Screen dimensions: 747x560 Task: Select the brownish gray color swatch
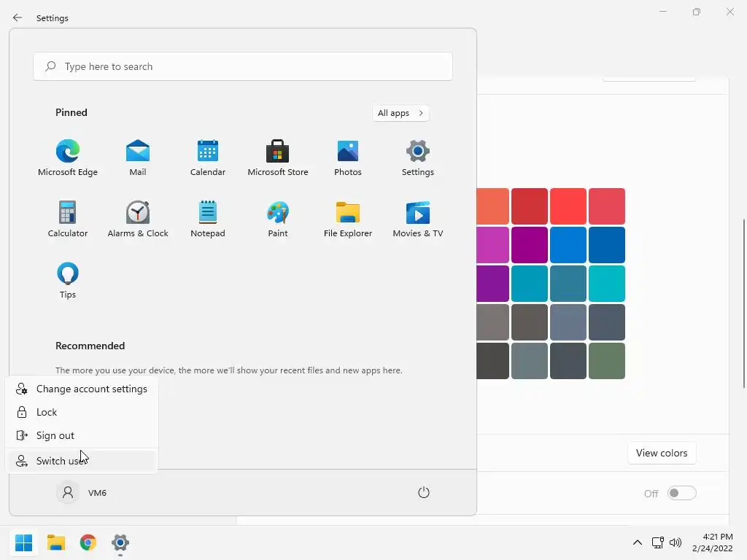530,322
